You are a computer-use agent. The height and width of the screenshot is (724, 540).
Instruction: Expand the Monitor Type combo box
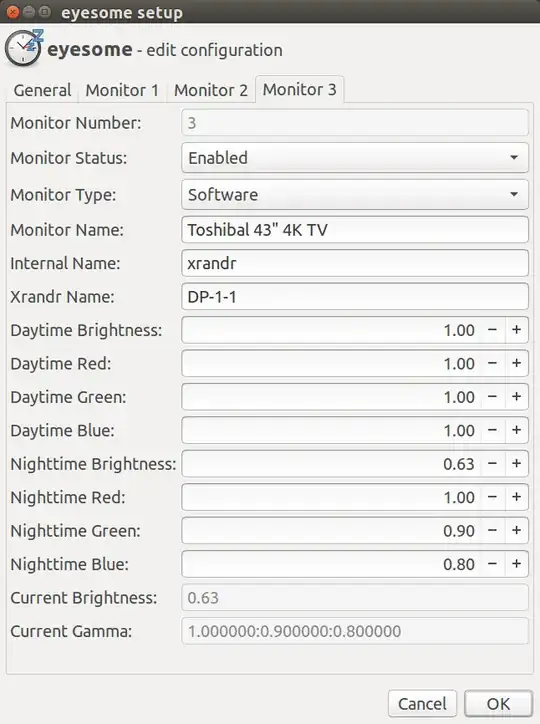coord(355,195)
